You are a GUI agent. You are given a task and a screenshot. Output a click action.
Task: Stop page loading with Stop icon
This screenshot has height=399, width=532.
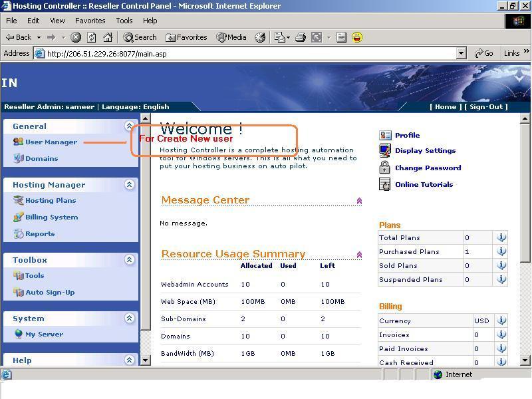pos(76,37)
